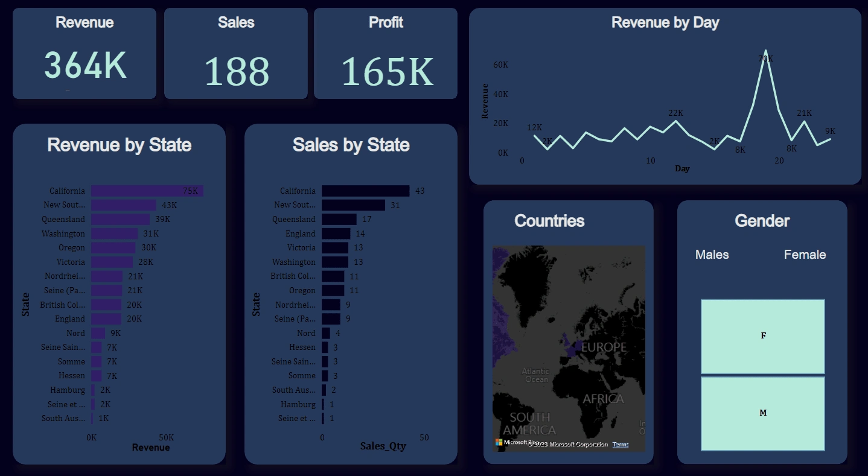
Task: Click the Nordrhein 21K revenue bar
Action: 107,276
